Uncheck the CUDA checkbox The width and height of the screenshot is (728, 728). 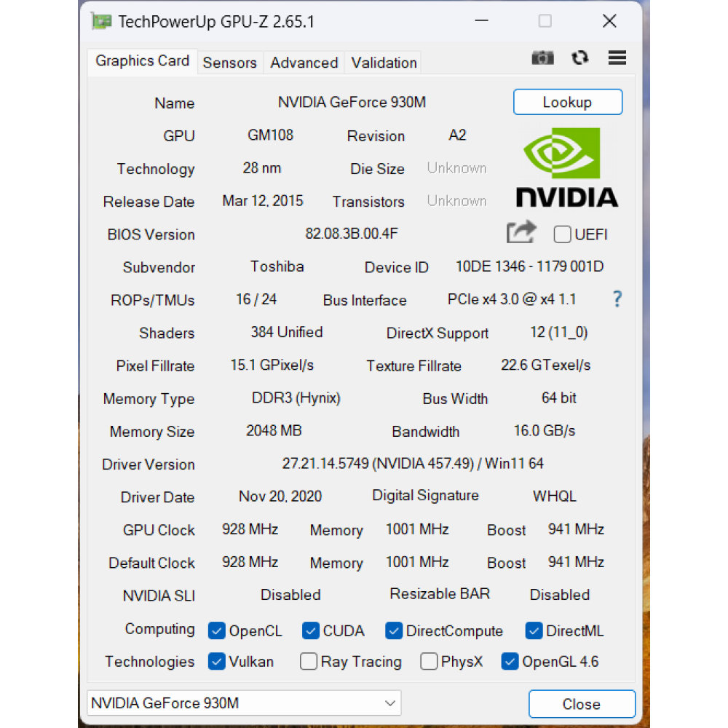coord(311,630)
